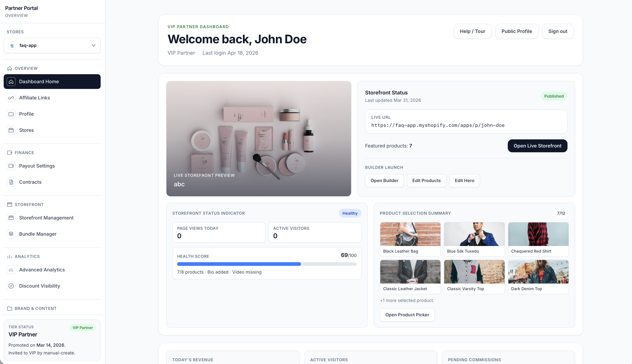Screen dimensions: 632x364
Task: Click 'Last updated Mar 31, 2026' text
Action: click(x=393, y=100)
